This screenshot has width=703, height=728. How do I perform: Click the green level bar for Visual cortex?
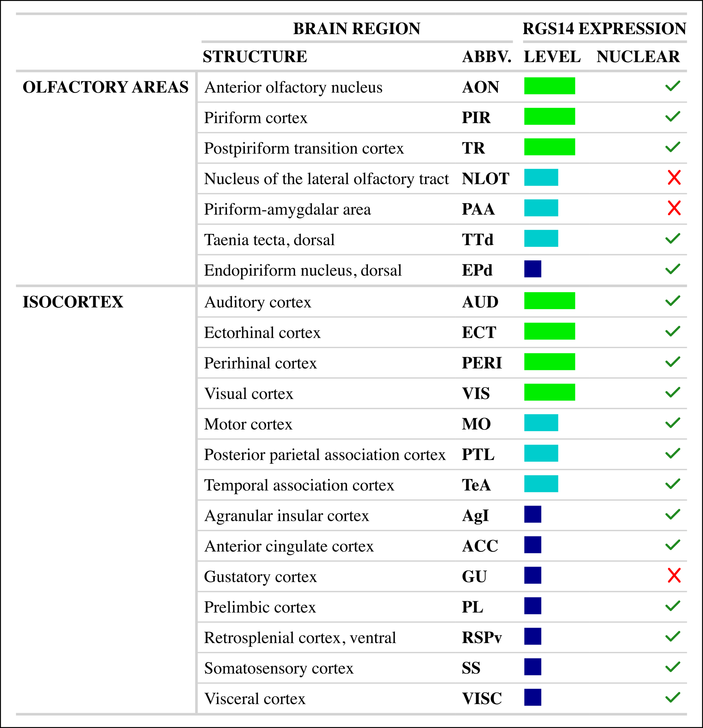(549, 392)
